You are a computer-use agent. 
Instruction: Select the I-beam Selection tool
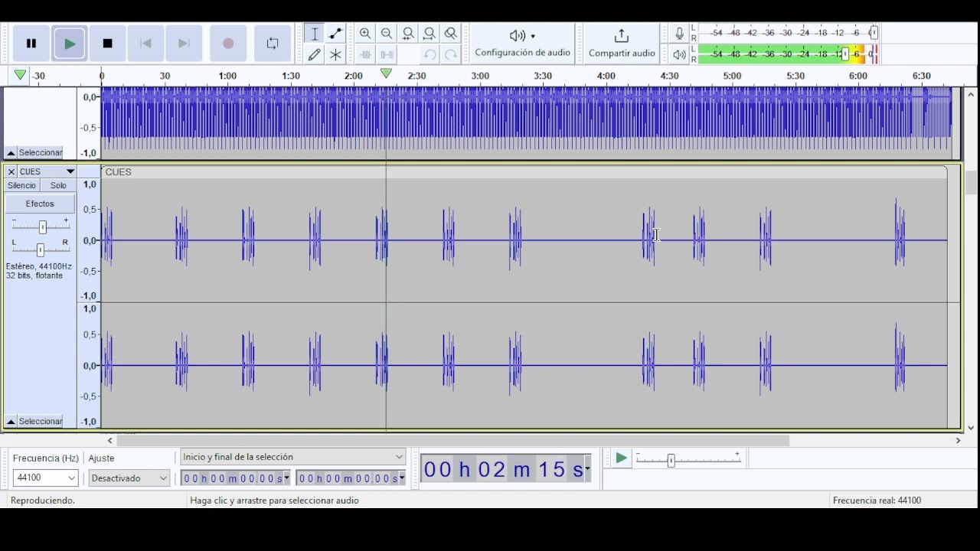314,34
